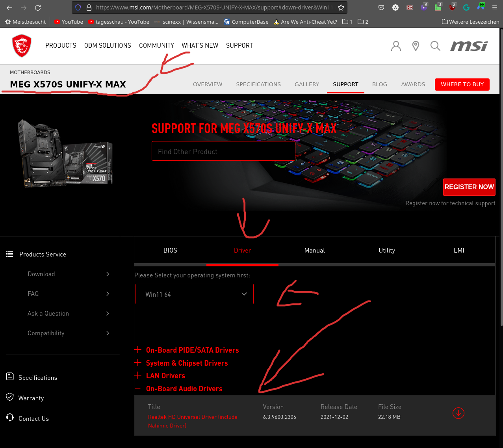Switch to the BIOS tab

[170, 250]
